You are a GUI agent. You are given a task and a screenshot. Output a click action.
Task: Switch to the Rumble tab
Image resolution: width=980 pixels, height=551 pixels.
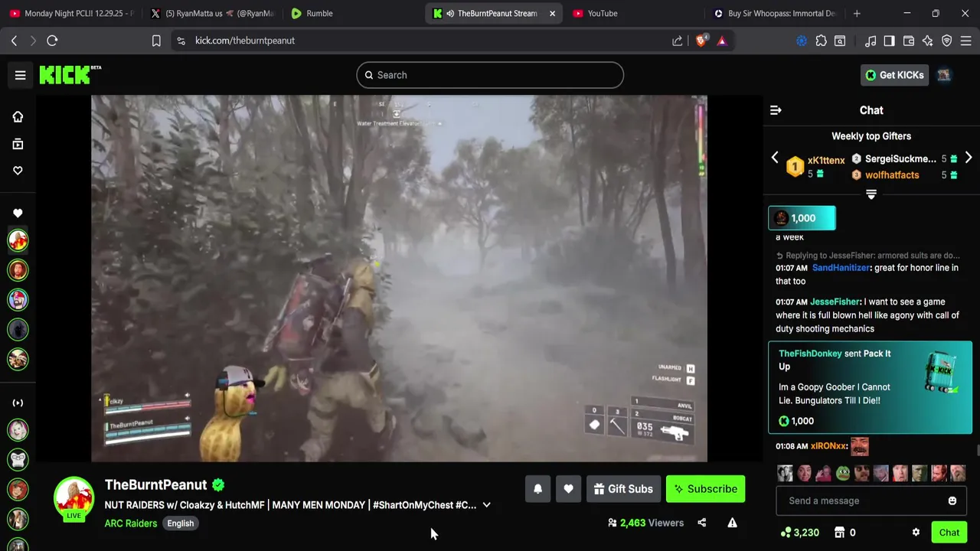352,13
